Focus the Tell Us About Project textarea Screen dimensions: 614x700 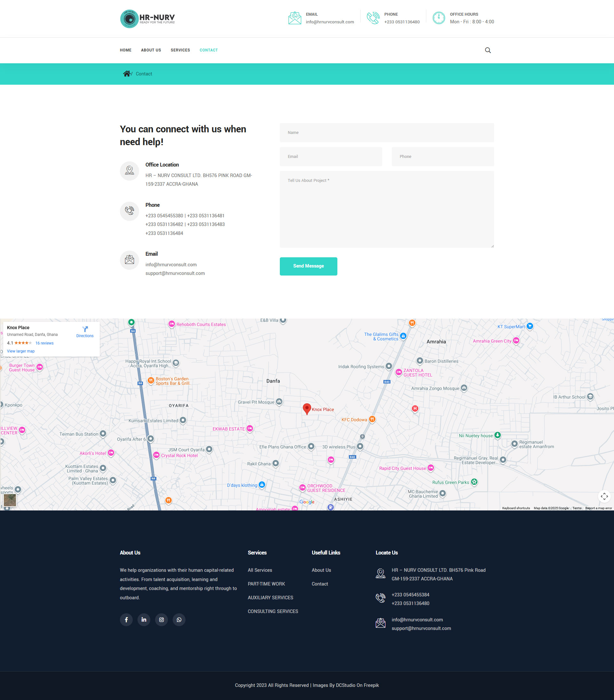[387, 209]
